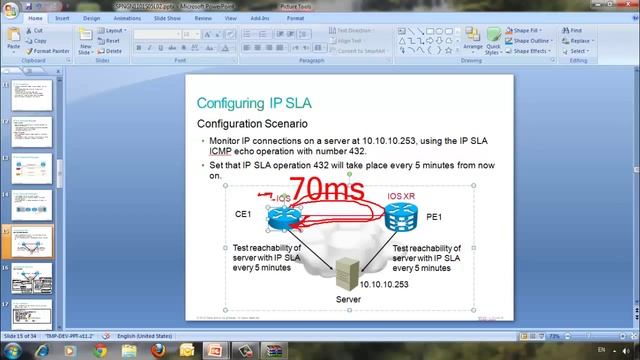Choose the straight line shape
This screenshot has width=640, height=360.
(411, 31)
